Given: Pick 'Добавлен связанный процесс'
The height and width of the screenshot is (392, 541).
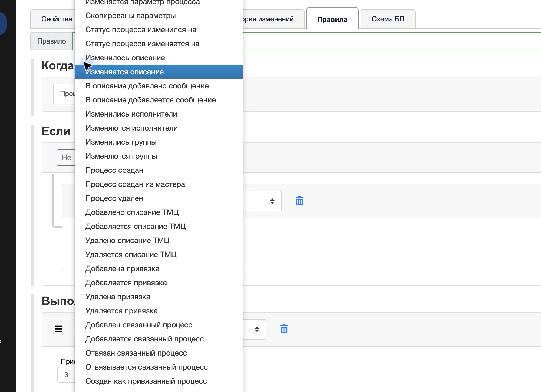Looking at the screenshot, I should [159, 325].
